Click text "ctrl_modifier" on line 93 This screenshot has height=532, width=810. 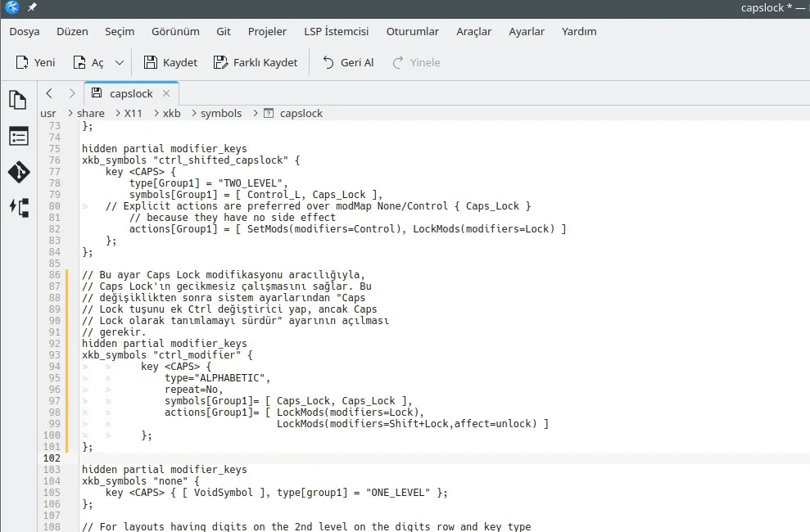coord(197,355)
